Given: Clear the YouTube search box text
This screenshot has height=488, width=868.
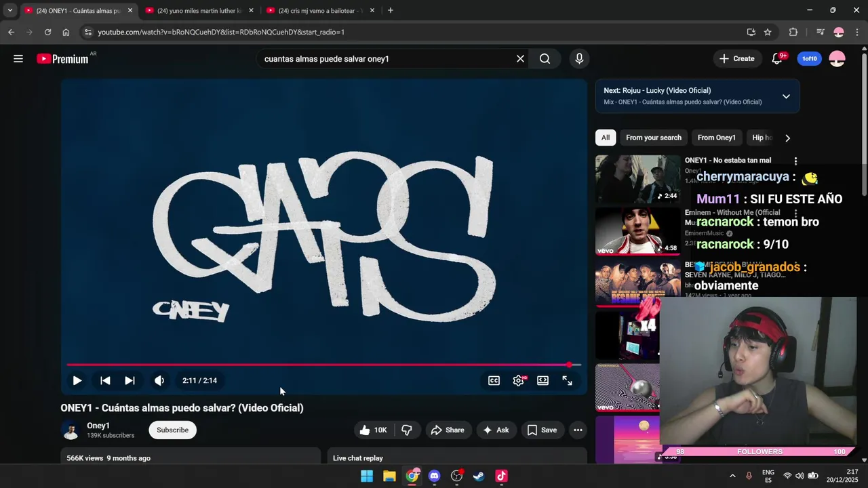Looking at the screenshot, I should click(520, 59).
